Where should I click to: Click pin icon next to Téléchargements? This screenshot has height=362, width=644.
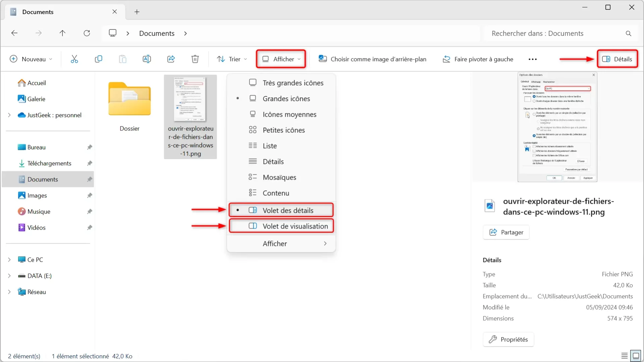click(x=90, y=163)
